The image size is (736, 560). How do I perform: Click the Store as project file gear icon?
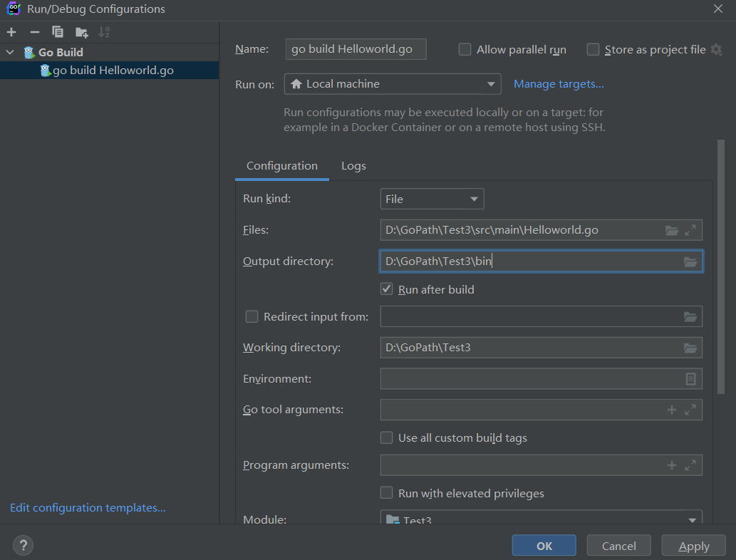tap(716, 50)
